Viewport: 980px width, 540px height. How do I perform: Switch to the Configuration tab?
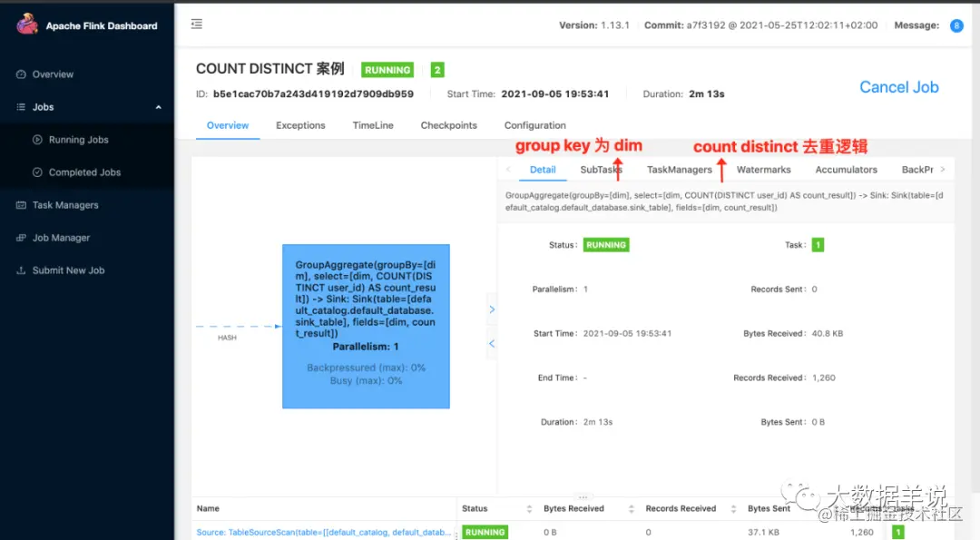click(535, 125)
